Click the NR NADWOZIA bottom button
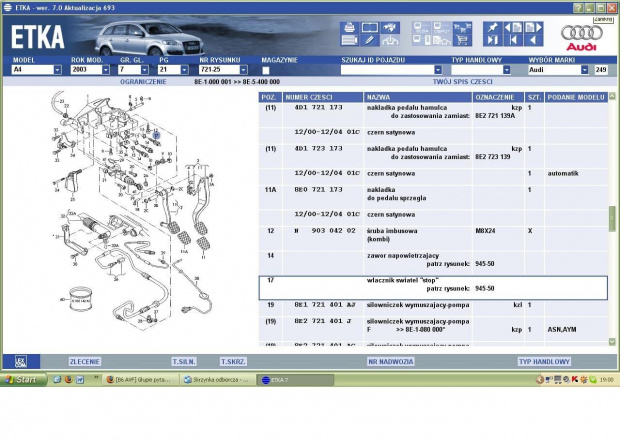Image resolution: width=620 pixels, height=442 pixels. coord(391,361)
